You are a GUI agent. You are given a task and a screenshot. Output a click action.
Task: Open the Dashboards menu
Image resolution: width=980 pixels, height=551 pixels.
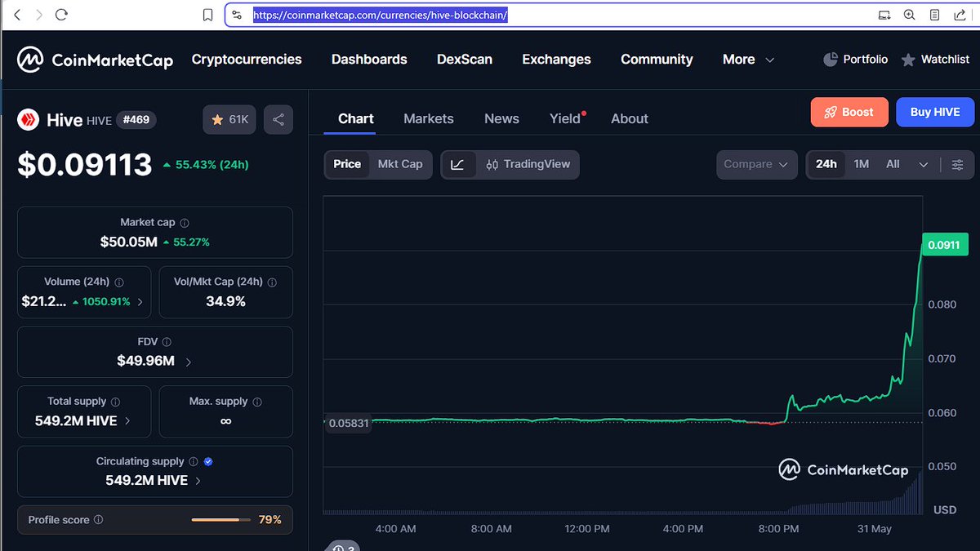coord(369,59)
